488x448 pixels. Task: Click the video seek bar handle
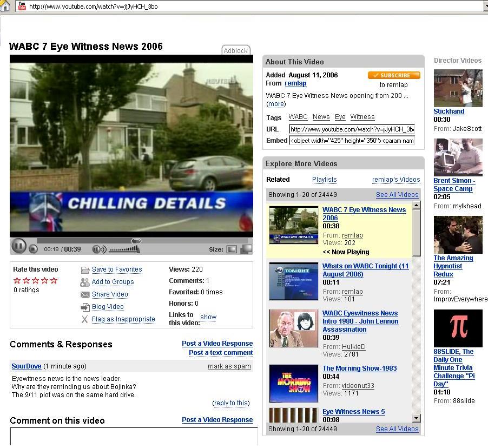coord(136,241)
